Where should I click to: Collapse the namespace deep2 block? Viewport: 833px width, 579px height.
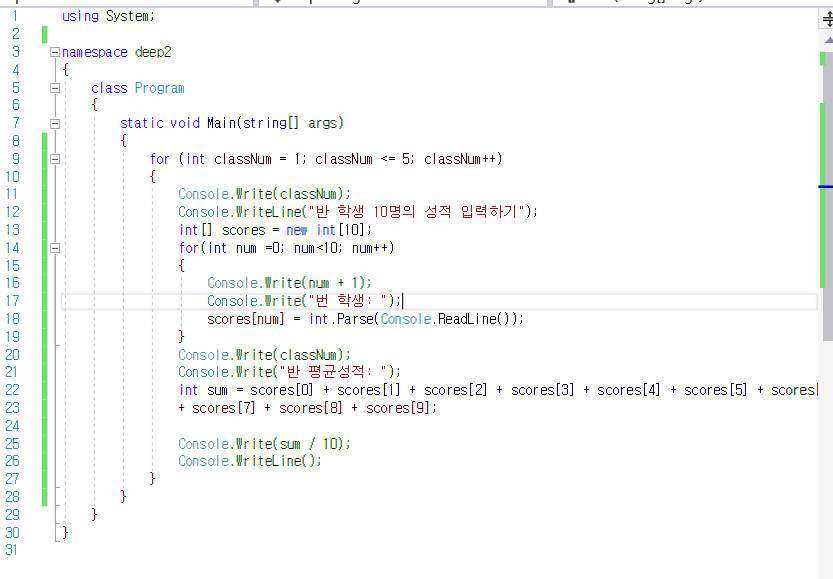click(55, 52)
